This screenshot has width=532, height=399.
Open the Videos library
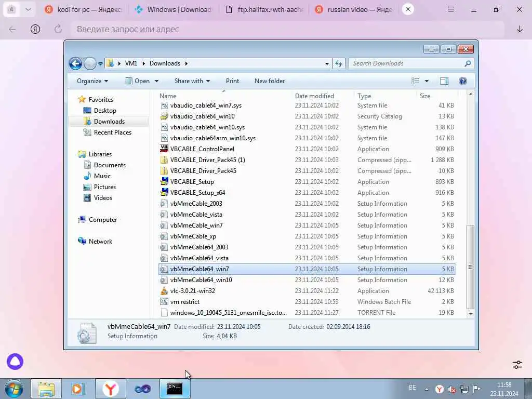pos(103,198)
